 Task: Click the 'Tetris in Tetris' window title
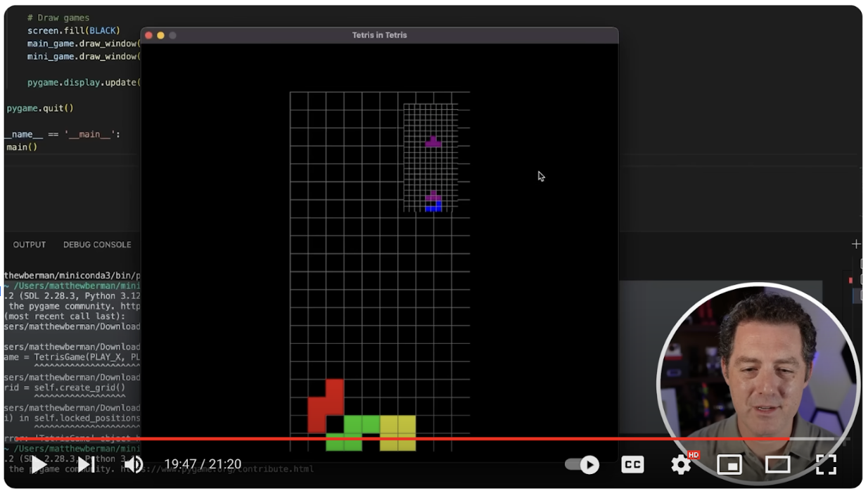pyautogui.click(x=379, y=35)
